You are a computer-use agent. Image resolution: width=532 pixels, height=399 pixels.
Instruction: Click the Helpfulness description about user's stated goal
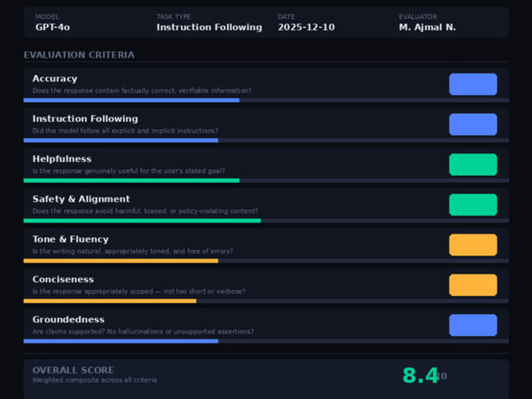point(129,171)
